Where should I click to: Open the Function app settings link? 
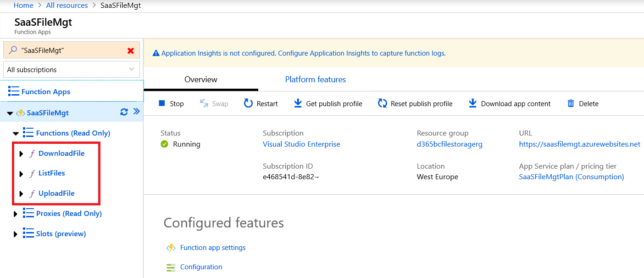point(213,248)
